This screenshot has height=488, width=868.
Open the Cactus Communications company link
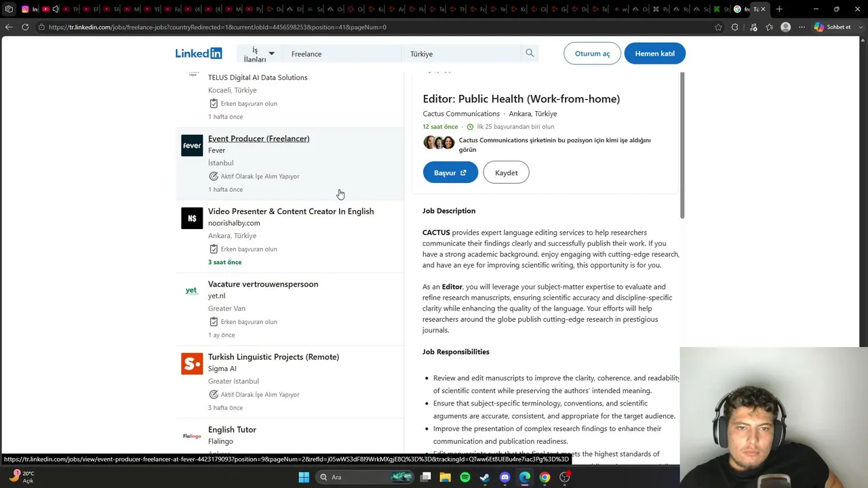[x=461, y=114]
